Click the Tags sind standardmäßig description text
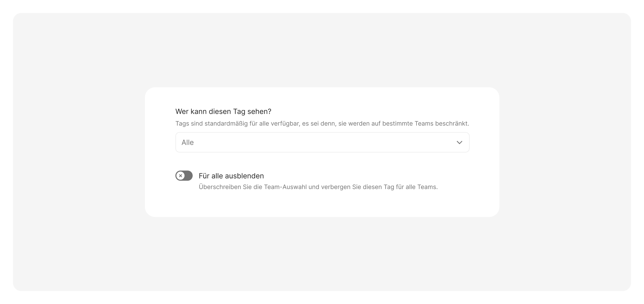Viewport: 644px width, 304px height. click(322, 124)
